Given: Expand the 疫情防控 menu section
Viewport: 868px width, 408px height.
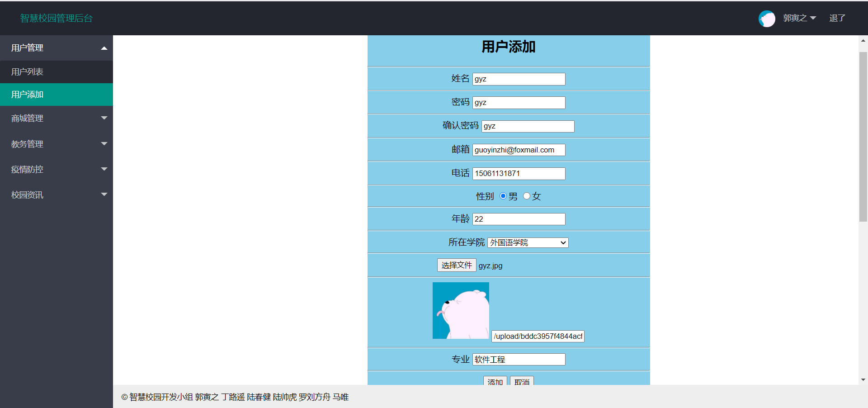Looking at the screenshot, I should coord(57,169).
